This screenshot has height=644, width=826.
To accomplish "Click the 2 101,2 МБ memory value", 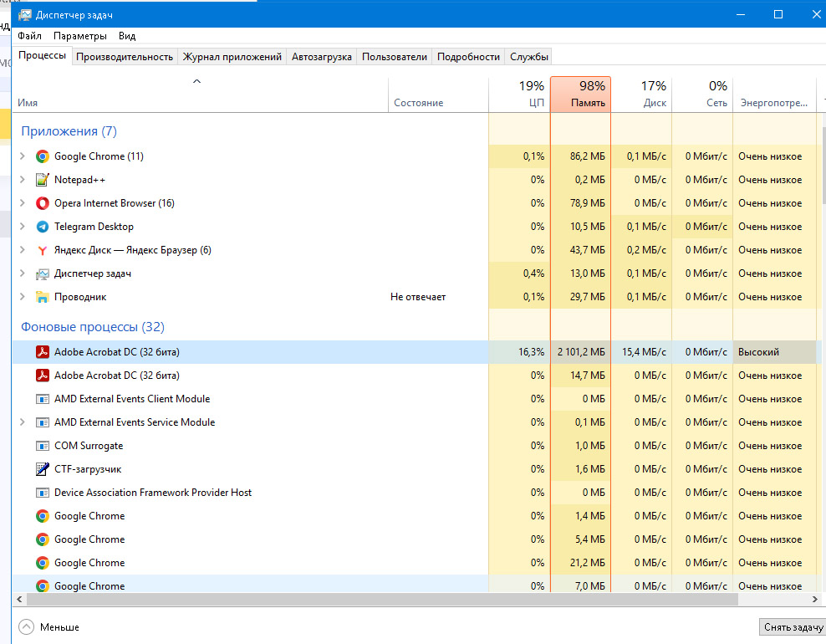I will [581, 352].
